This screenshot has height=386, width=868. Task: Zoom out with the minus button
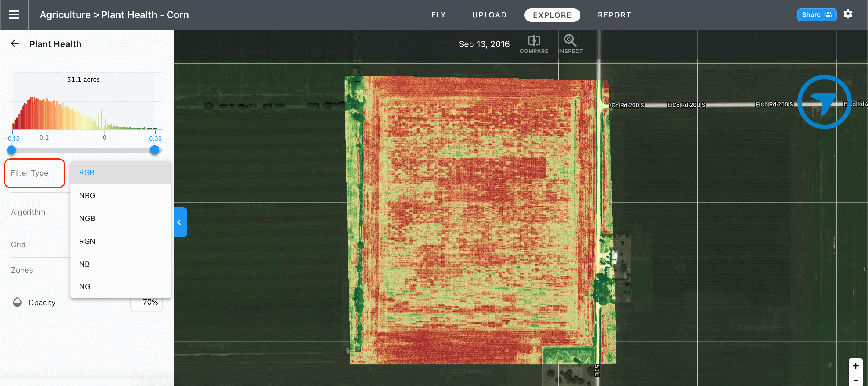coord(855,380)
